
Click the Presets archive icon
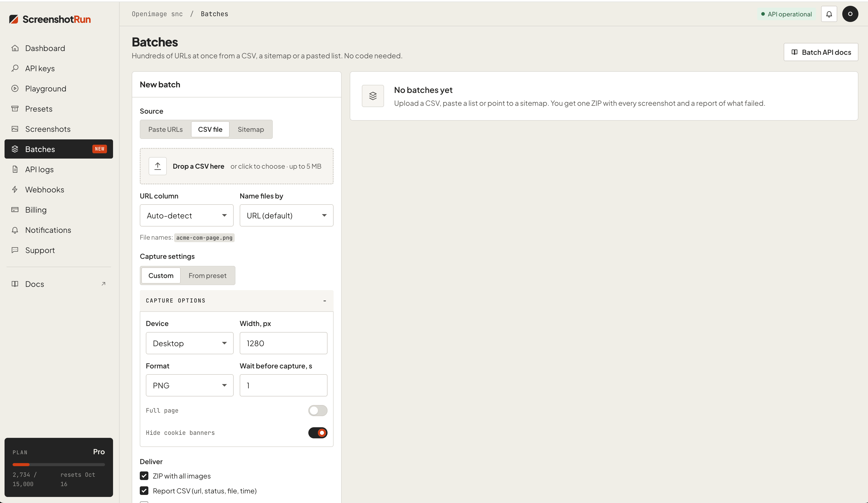(15, 109)
